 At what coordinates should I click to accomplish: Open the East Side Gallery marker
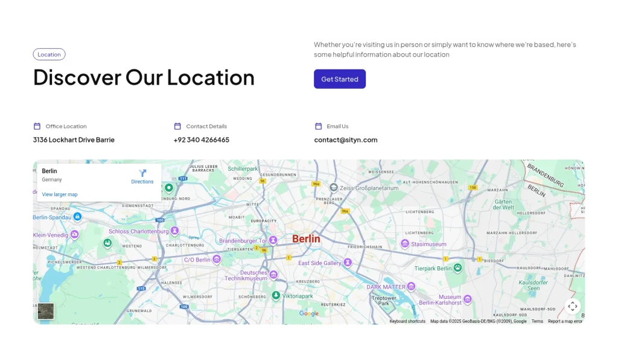coord(349,263)
